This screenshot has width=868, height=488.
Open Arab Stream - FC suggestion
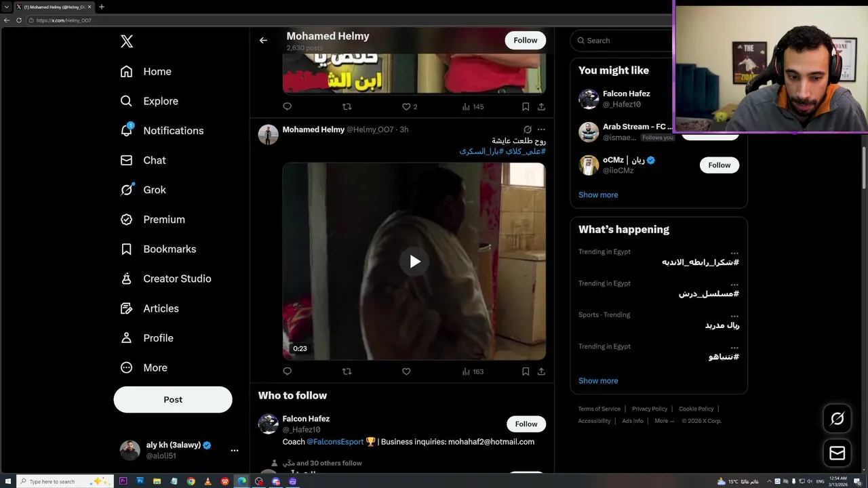point(637,127)
